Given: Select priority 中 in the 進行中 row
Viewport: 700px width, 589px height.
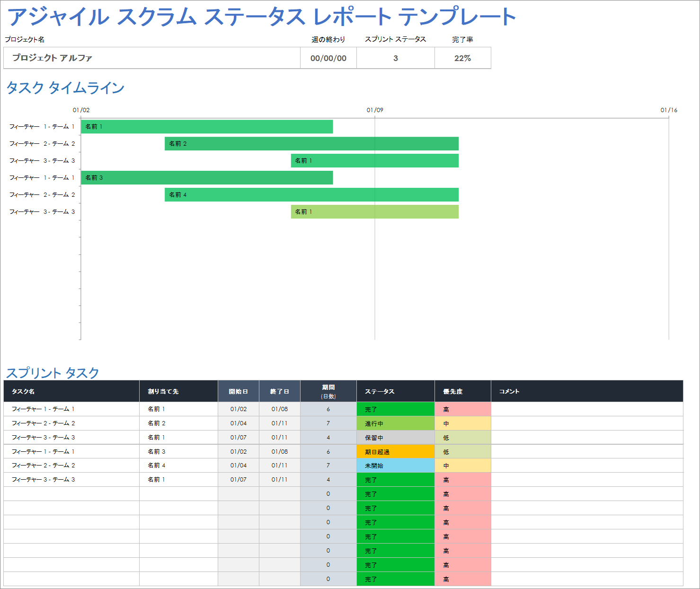Looking at the screenshot, I should 463,423.
